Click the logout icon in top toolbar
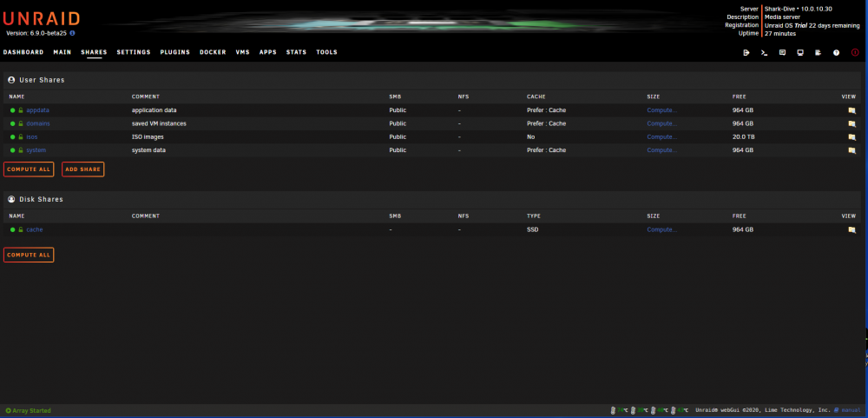Image resolution: width=868 pixels, height=418 pixels. (746, 53)
